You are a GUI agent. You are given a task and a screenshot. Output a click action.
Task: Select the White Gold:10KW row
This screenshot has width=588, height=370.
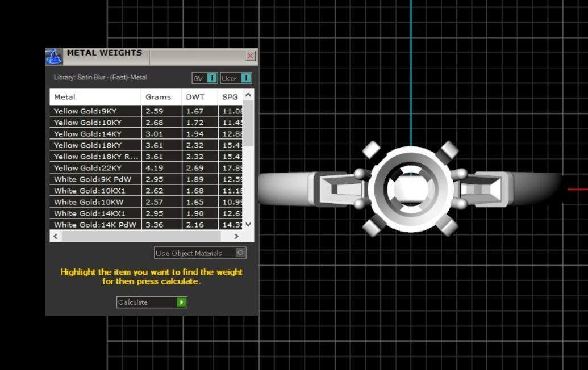point(147,202)
